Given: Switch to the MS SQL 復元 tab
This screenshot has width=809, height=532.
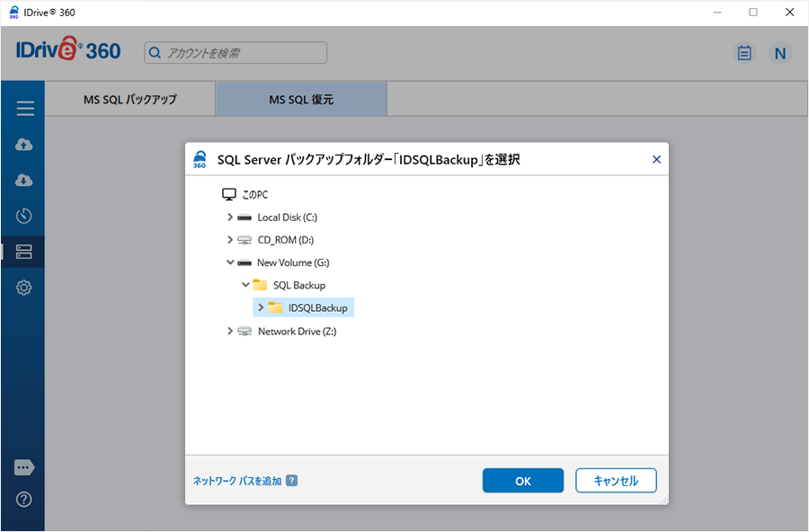Looking at the screenshot, I should pyautogui.click(x=301, y=99).
